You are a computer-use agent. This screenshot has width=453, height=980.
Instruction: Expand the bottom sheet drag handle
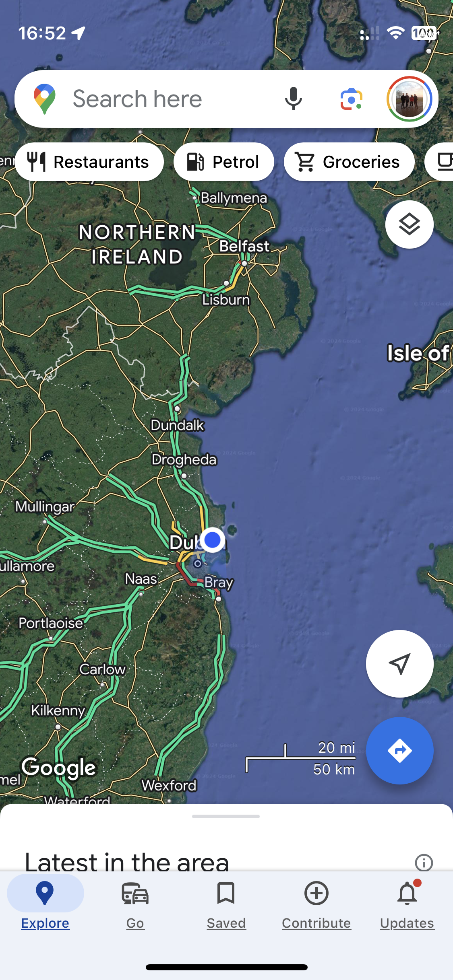click(226, 816)
